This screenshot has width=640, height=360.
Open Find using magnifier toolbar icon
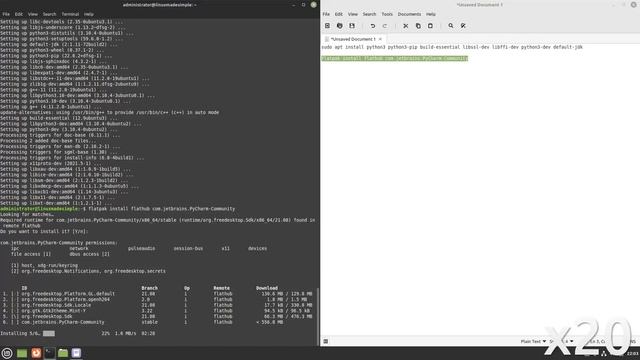[451, 26]
